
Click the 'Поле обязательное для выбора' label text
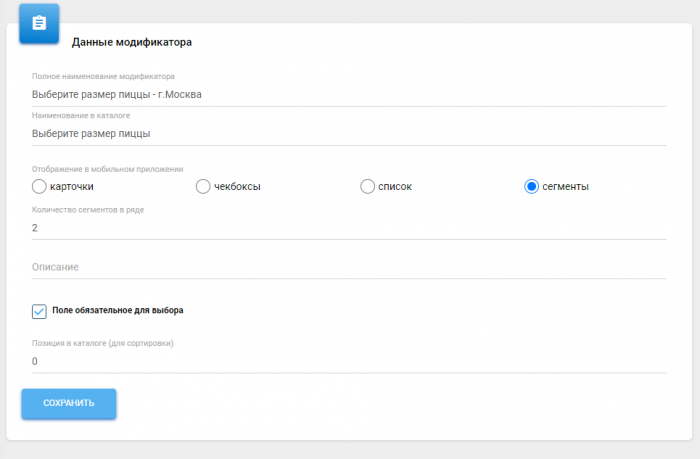tap(117, 311)
